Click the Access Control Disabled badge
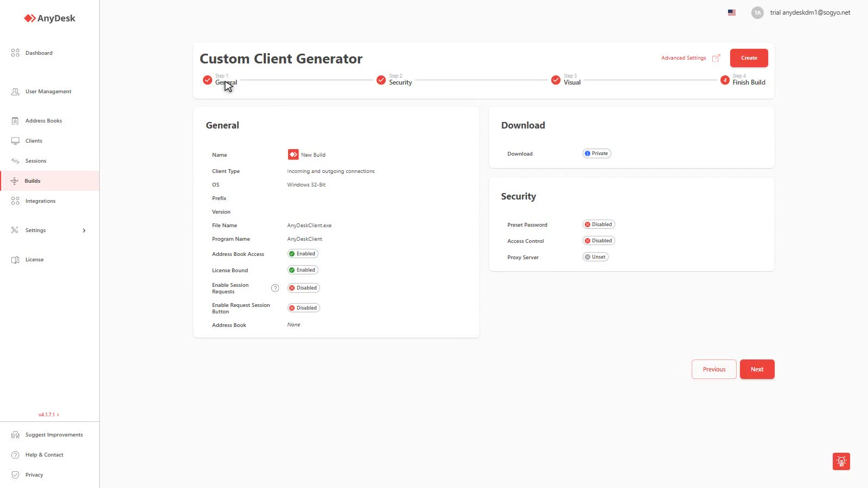 (x=598, y=241)
